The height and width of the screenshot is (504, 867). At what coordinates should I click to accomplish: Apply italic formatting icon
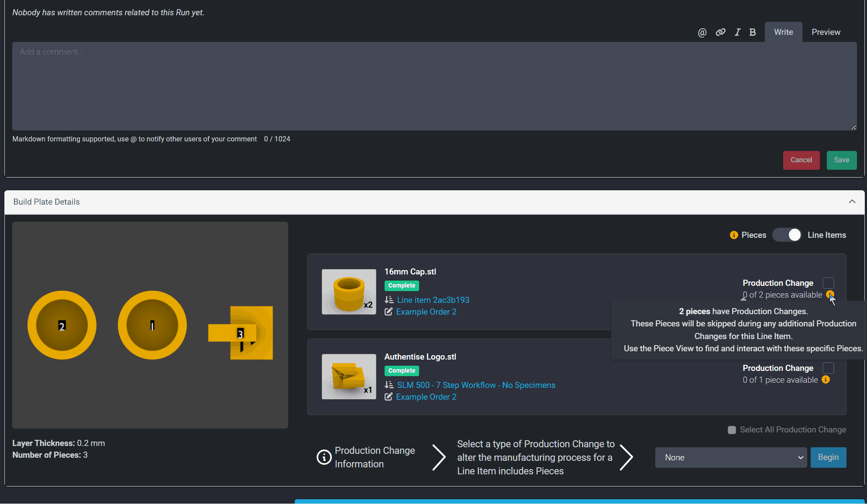coord(737,32)
